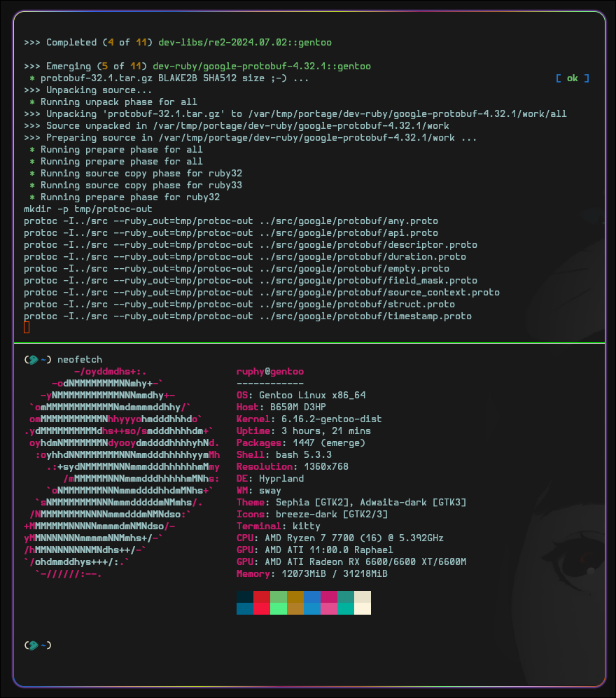Click the 'GPU: AMD ATI Radeon RX 6600' line
Viewport: 616px width, 698px height.
click(351, 562)
